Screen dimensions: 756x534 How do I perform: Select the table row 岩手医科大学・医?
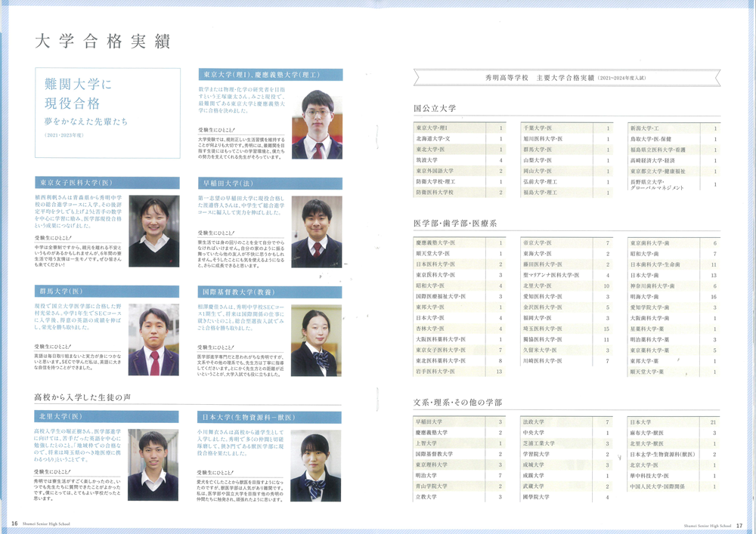coord(460,372)
